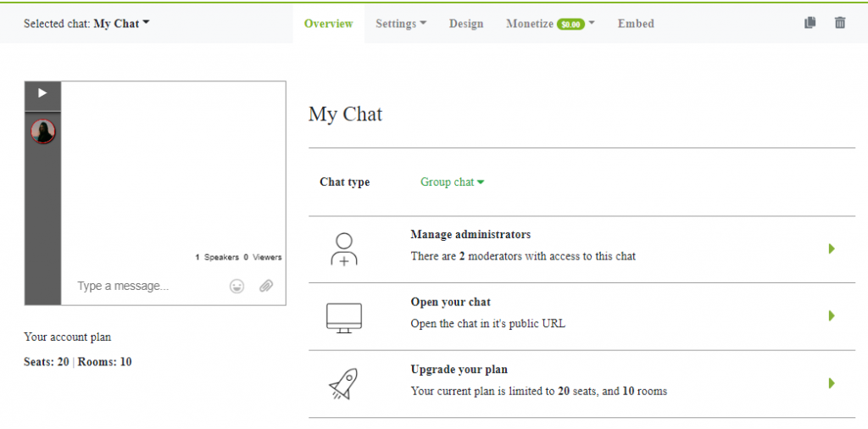Expand the chat sidebar play arrow

click(42, 93)
